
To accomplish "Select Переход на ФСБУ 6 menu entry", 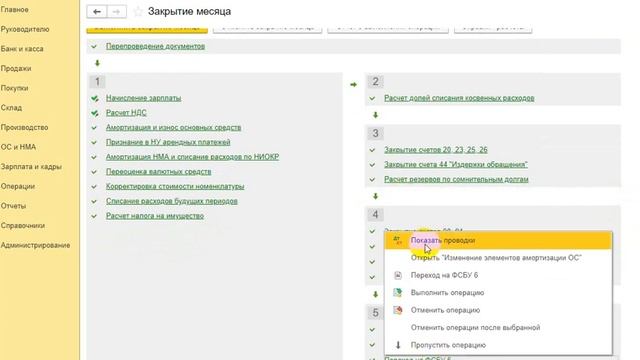I will (x=498, y=276).
